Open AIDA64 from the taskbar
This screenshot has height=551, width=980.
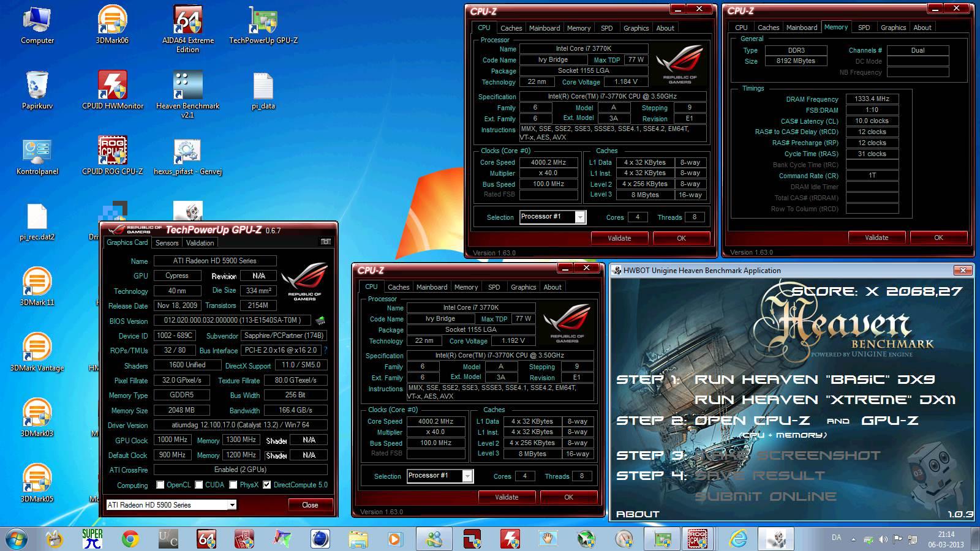coord(206,539)
